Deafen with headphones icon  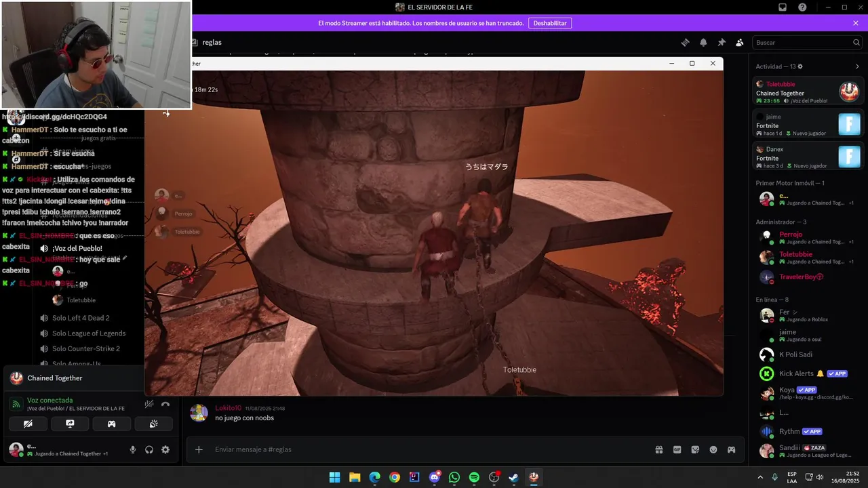click(149, 449)
